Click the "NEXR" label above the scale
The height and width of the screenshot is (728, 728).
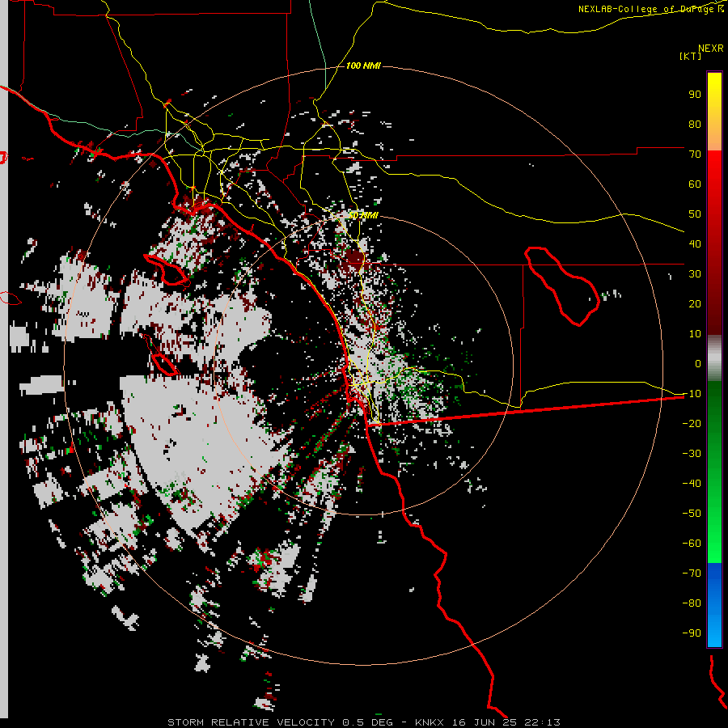coord(711,49)
